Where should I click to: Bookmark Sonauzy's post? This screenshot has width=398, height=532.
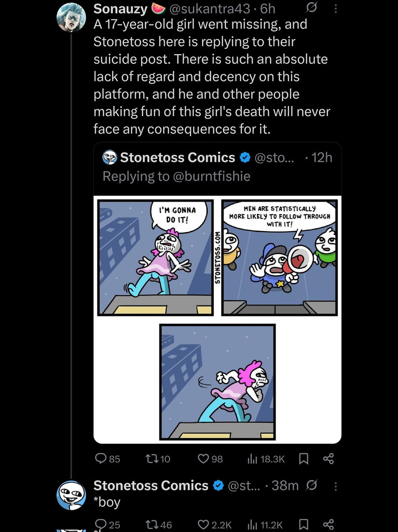tap(304, 459)
